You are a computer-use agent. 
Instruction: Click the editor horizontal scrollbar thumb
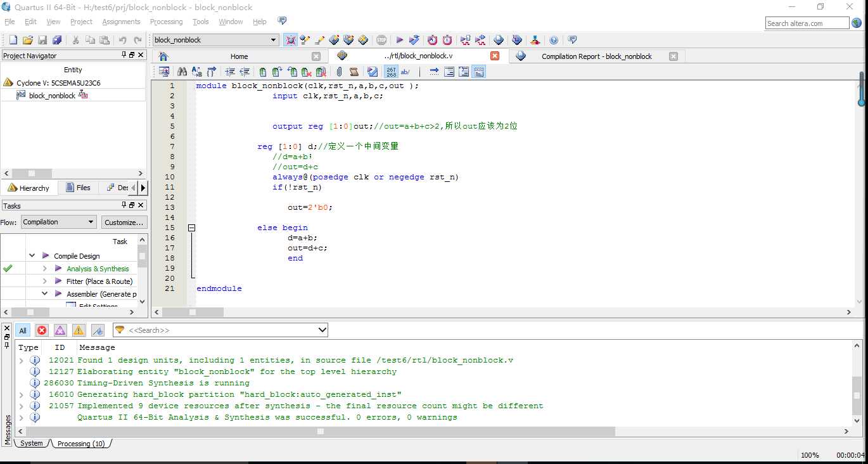[193, 312]
